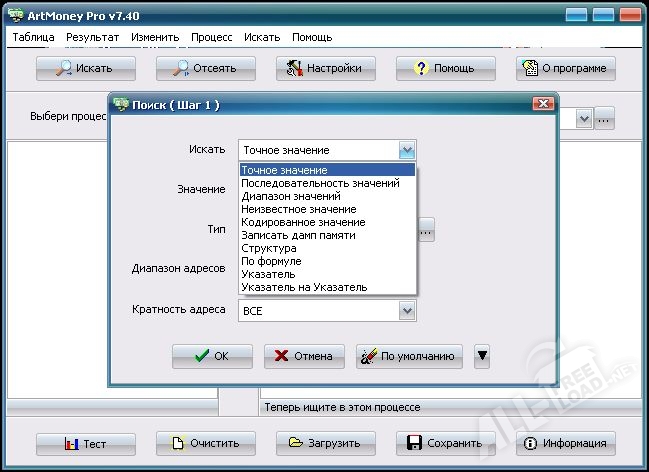649x472 pixels.
Task: Collapse the Искать search type dropdown
Action: click(x=406, y=150)
